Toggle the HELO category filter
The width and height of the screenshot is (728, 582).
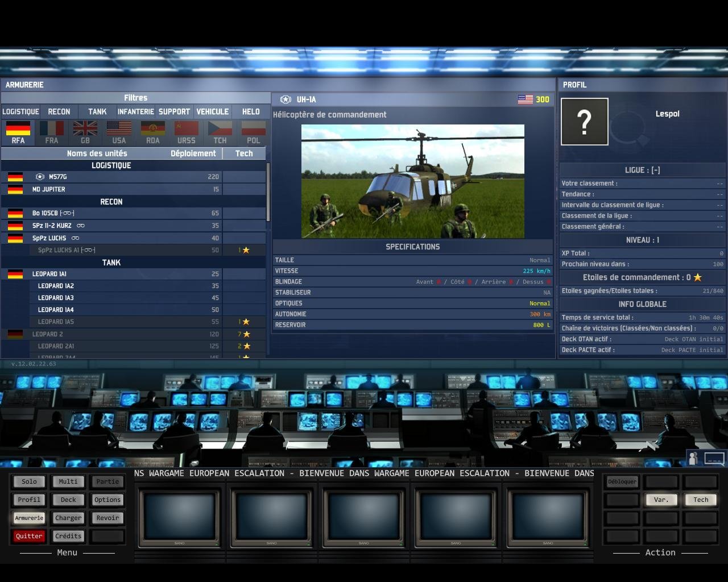pyautogui.click(x=251, y=112)
